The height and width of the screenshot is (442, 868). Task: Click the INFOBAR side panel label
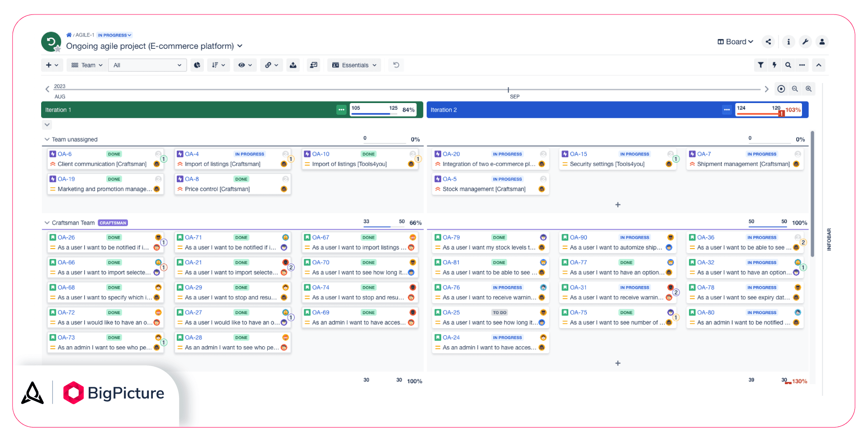click(x=829, y=240)
